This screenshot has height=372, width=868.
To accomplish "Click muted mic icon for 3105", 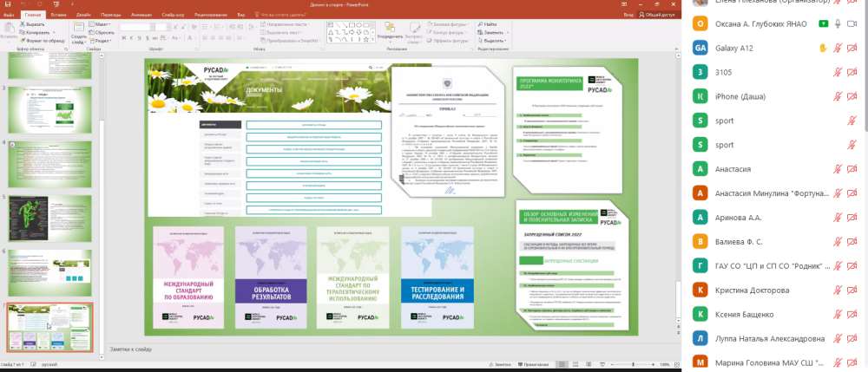I will point(838,73).
